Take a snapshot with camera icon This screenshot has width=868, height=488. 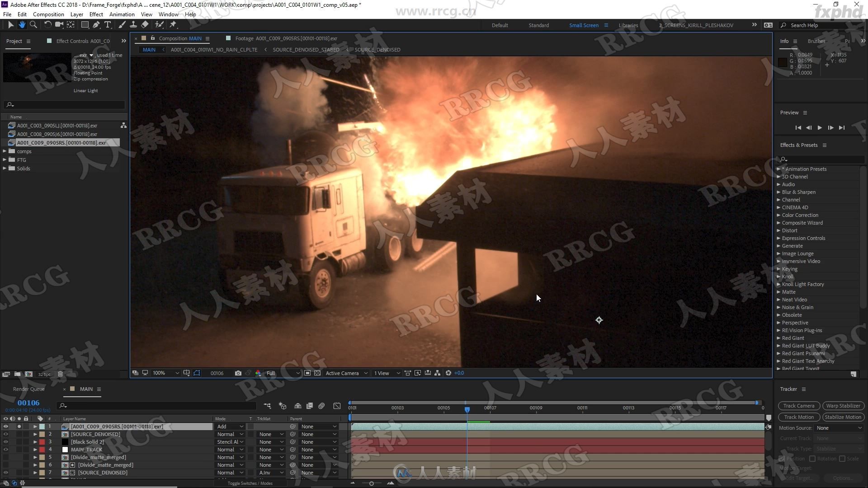[x=238, y=373]
